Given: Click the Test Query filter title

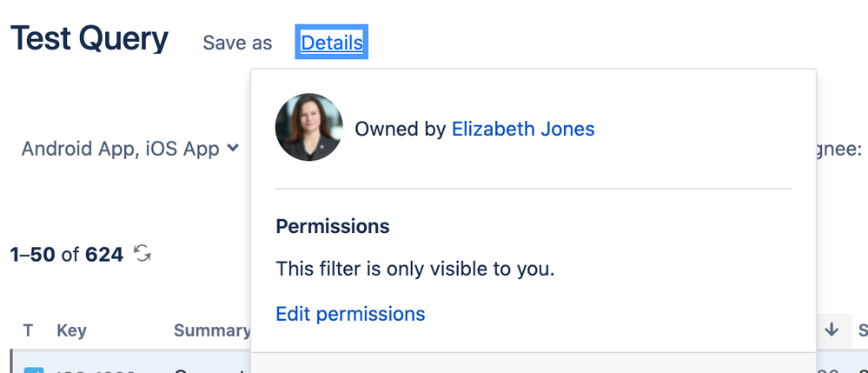Looking at the screenshot, I should coord(89,39).
